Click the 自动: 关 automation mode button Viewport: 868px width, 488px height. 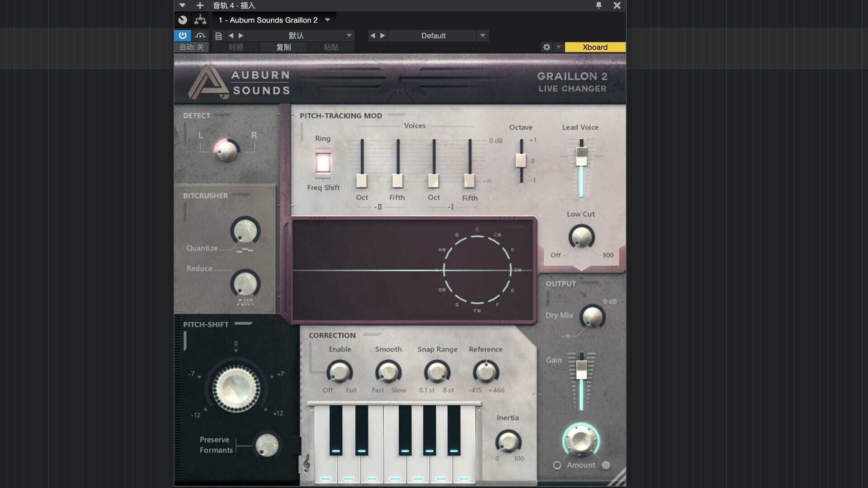(192, 47)
